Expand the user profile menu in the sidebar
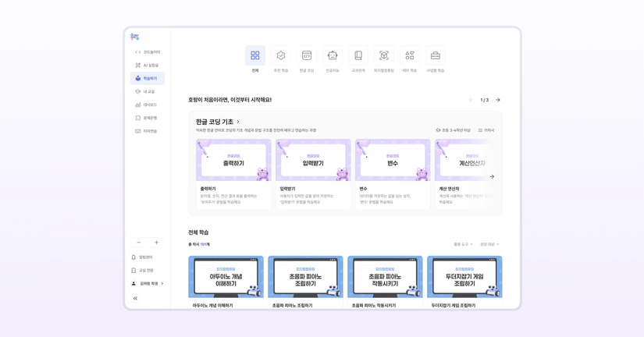 (148, 284)
